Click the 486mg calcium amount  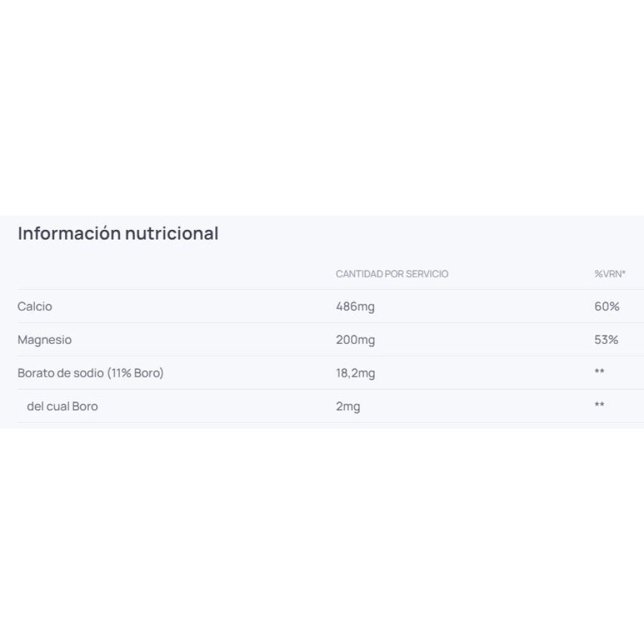(355, 307)
